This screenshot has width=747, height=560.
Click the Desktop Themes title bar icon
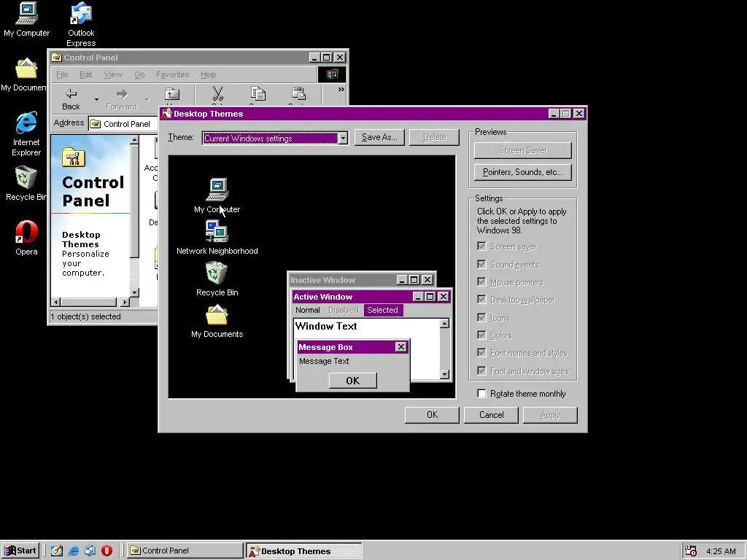point(166,113)
